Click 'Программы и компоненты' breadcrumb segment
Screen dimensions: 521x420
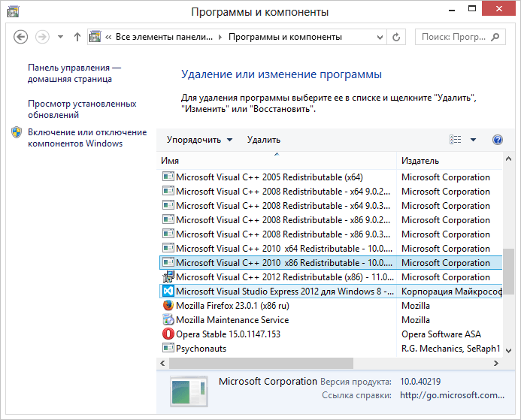pyautogui.click(x=285, y=37)
